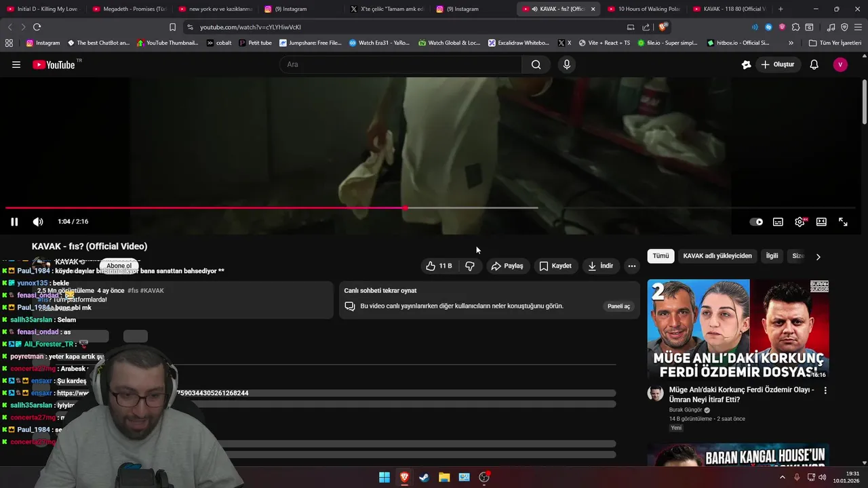This screenshot has height=488, width=868.
Task: Click the search magnifier button
Action: pyautogui.click(x=536, y=64)
